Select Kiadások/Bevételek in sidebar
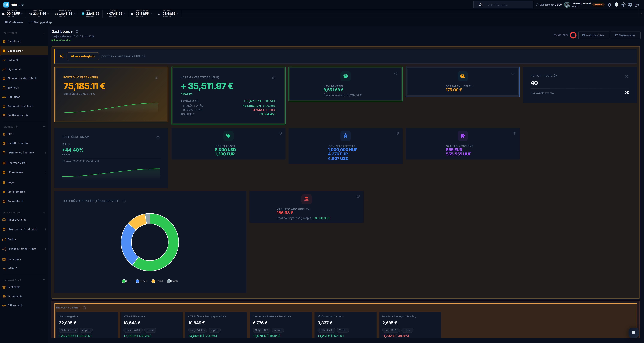This screenshot has width=644, height=343. pos(24,106)
